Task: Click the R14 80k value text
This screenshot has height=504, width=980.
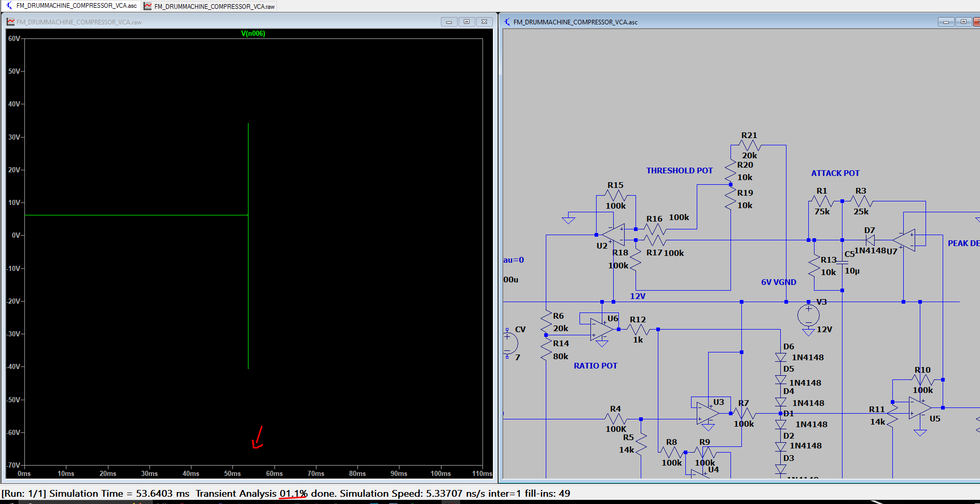Action: (560, 357)
